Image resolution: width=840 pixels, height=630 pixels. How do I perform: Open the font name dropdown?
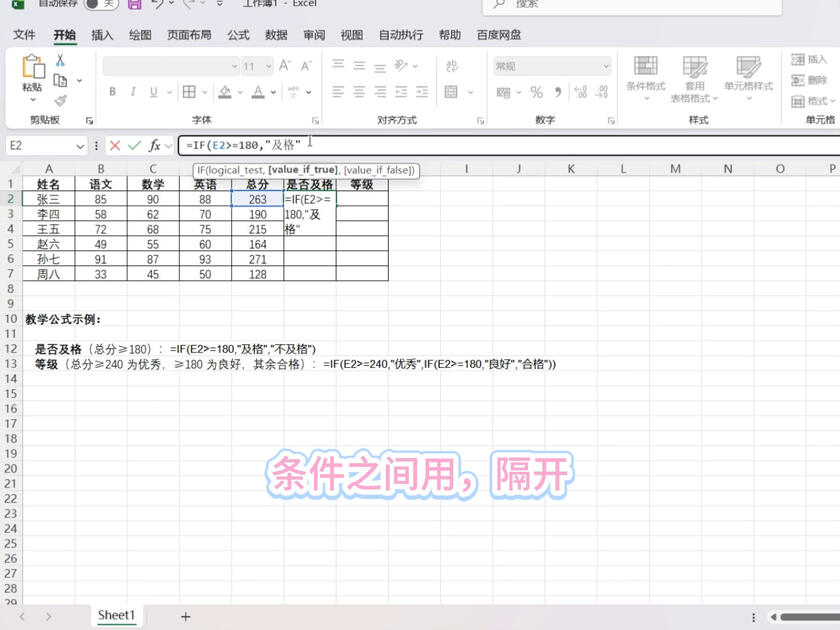(234, 66)
